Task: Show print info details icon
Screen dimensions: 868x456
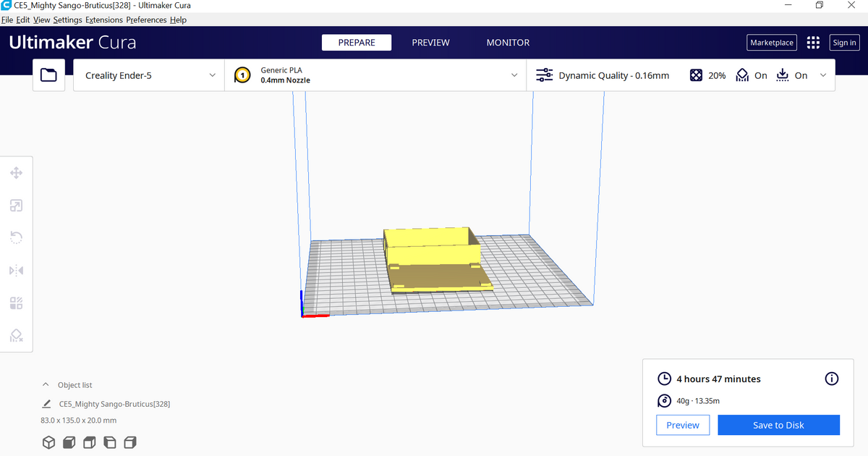Action: click(832, 379)
